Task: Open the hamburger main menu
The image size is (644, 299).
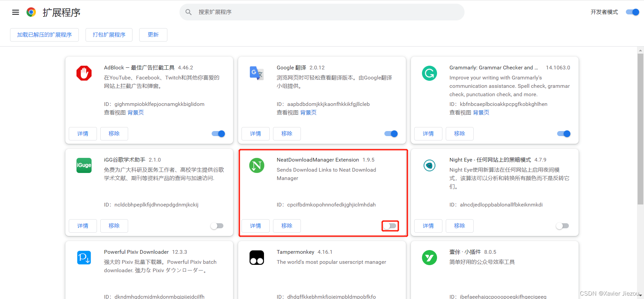Action: click(15, 12)
